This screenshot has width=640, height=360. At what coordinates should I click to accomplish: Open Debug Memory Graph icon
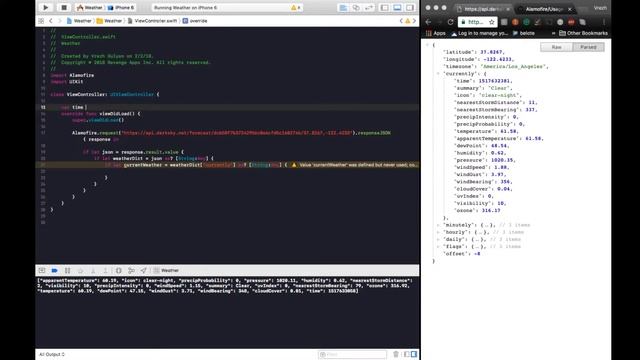[x=131, y=270]
